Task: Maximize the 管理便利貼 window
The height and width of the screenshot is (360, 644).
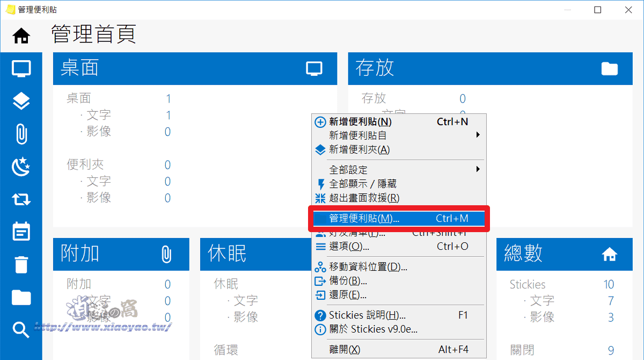Action: click(598, 10)
